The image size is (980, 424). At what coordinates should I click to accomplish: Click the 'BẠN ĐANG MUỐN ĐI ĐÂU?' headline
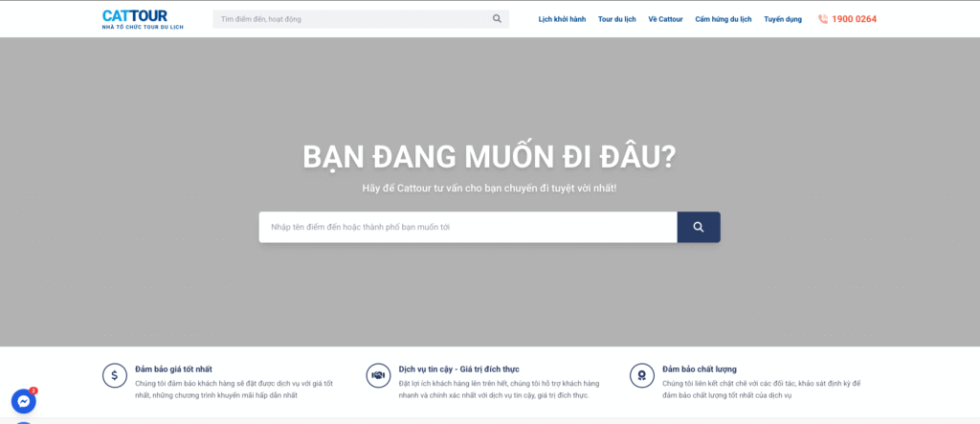[489, 158]
